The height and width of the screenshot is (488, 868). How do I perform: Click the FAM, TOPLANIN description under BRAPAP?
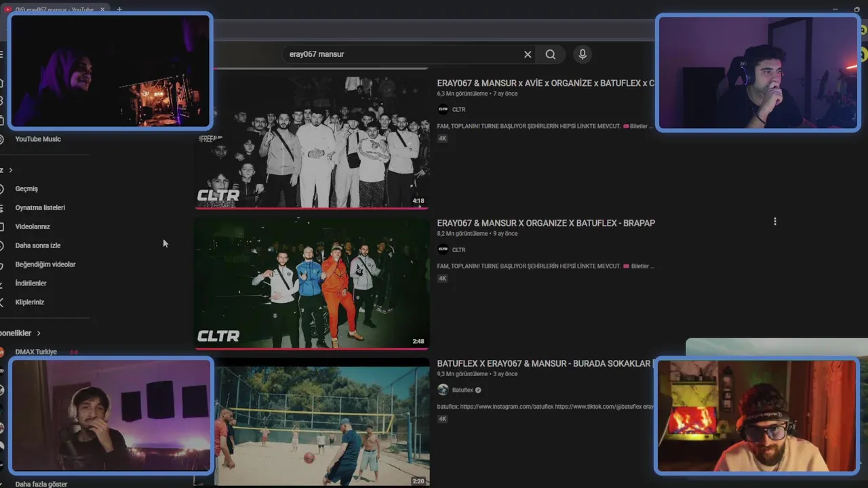click(545, 266)
